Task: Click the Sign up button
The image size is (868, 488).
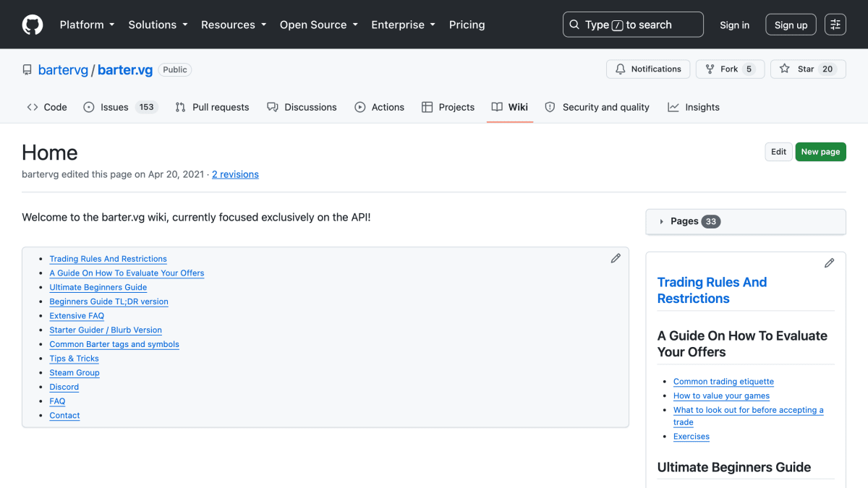Action: [791, 25]
